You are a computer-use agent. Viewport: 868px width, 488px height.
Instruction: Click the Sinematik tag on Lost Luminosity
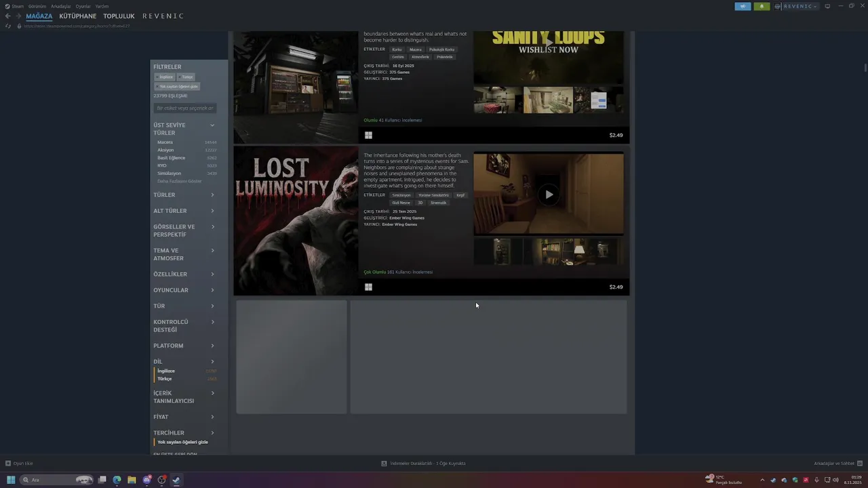[438, 203]
